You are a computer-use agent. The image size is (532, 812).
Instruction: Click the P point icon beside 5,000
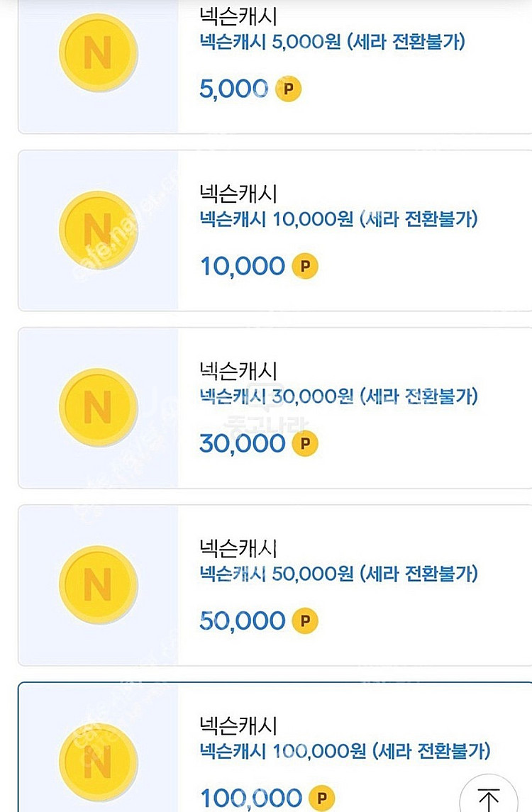pyautogui.click(x=288, y=89)
